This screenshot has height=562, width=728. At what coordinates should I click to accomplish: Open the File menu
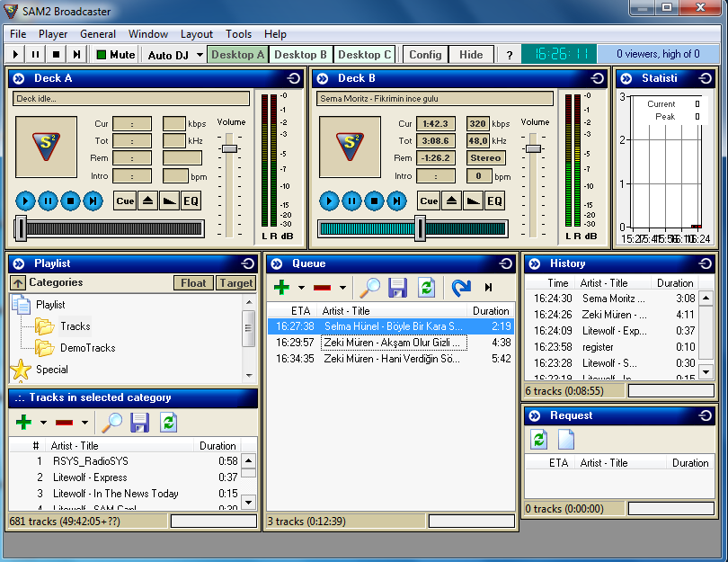18,34
